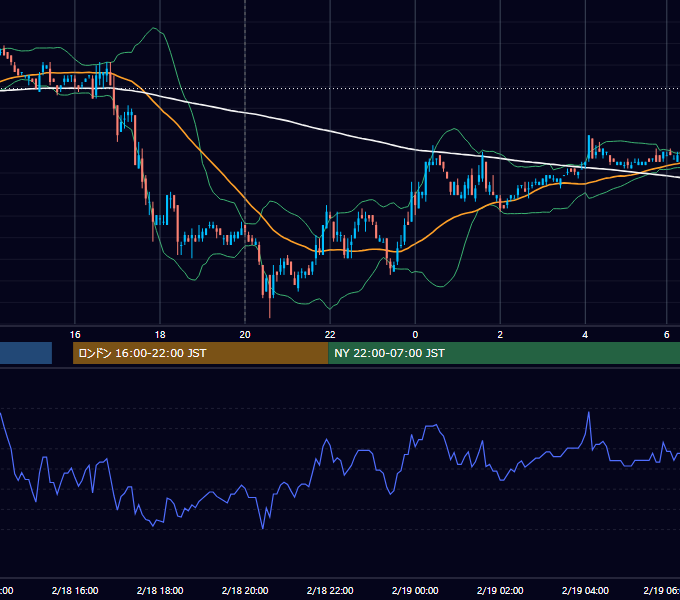The height and width of the screenshot is (600, 680).
Task: Click the 2/19 04:00 date label
Action: click(x=585, y=590)
